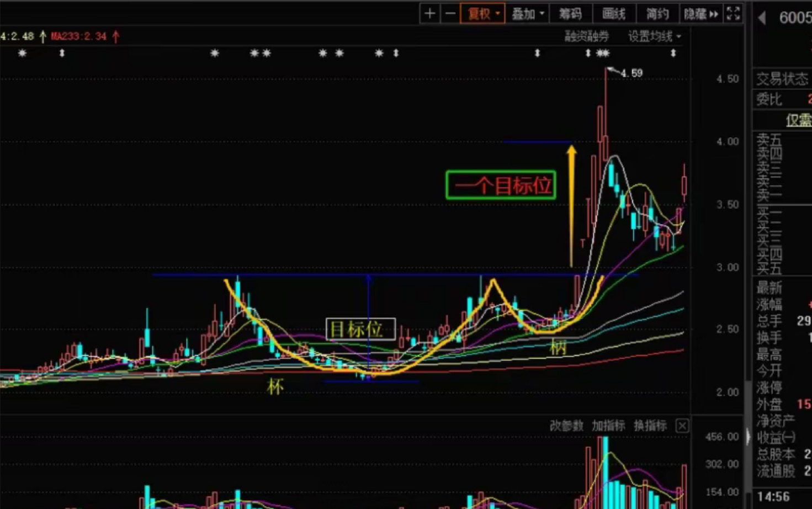Click the double-asterisk marker beside the 4.59 peak
812x509 pixels.
click(603, 54)
